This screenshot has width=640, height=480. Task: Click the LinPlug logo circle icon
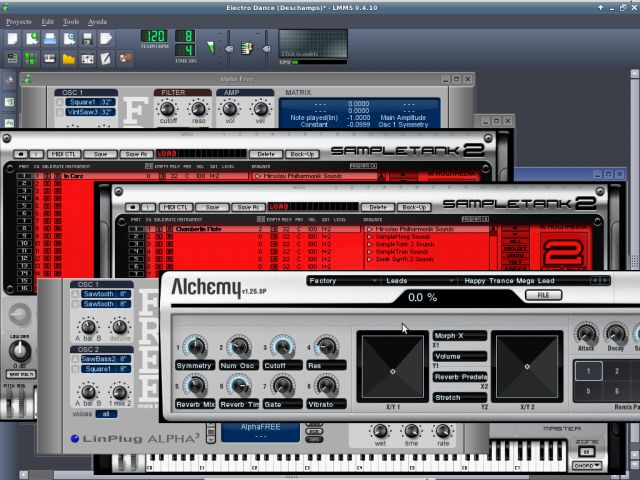coord(75,438)
